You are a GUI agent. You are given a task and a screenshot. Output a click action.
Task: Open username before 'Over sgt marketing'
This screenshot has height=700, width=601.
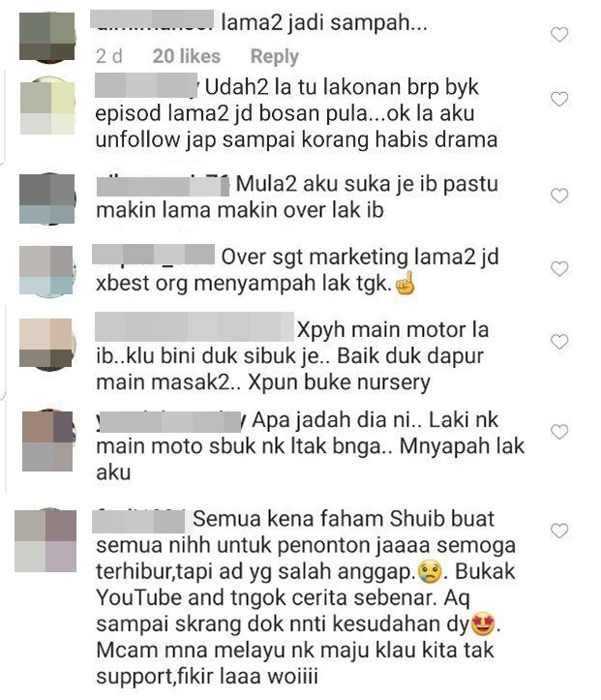click(x=154, y=255)
